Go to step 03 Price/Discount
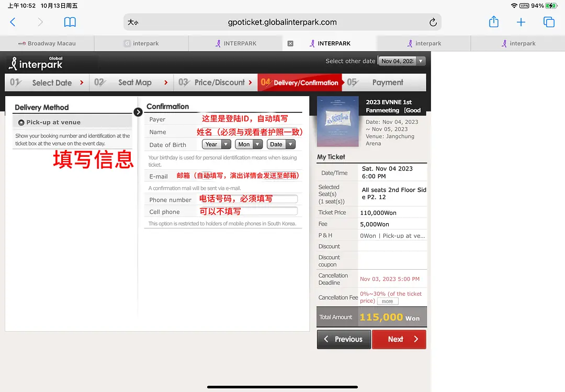This screenshot has width=565, height=392. (x=216, y=83)
